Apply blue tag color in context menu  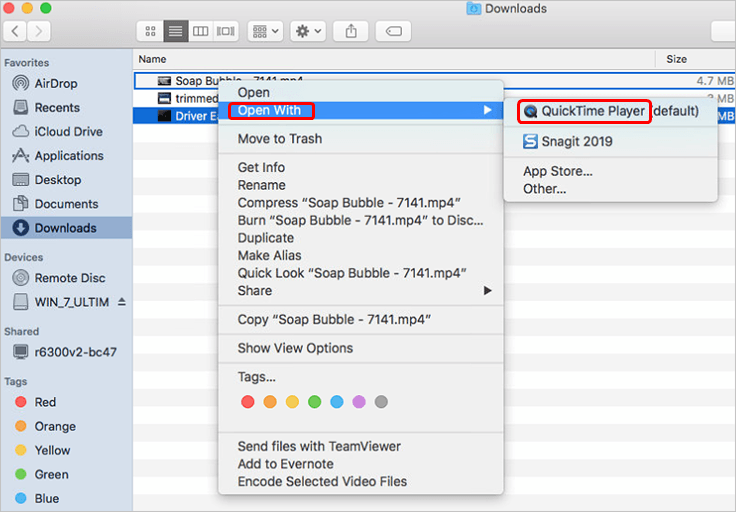pyautogui.click(x=337, y=402)
